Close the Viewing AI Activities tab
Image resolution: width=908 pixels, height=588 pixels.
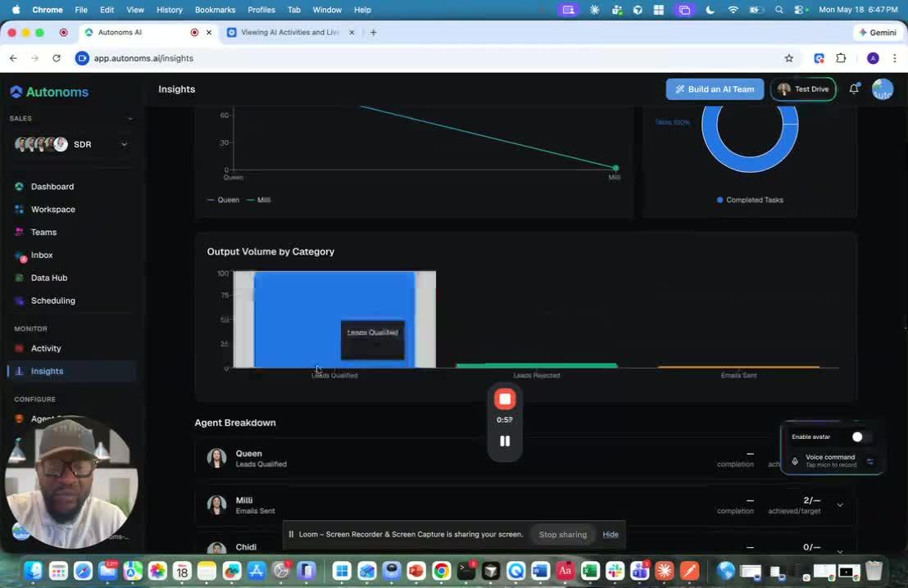pyautogui.click(x=352, y=33)
